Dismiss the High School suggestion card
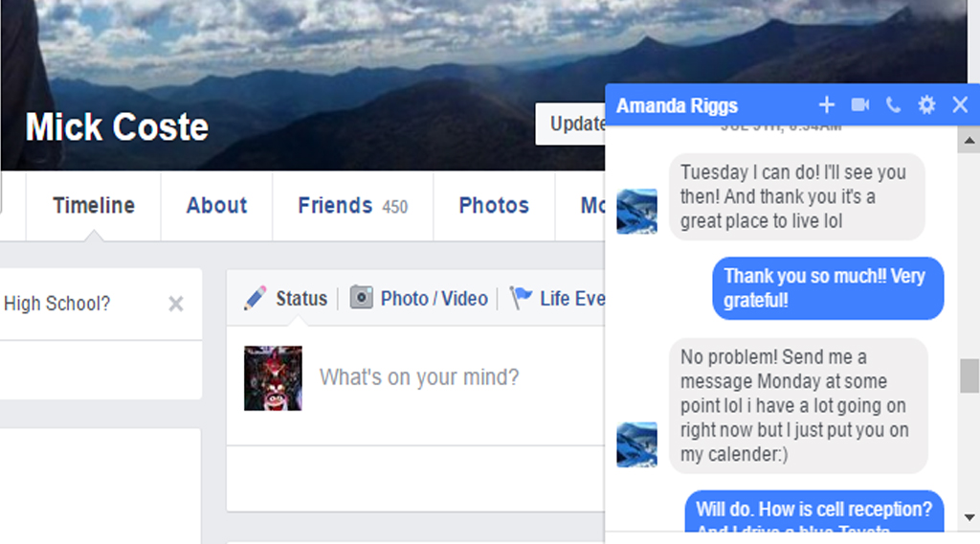Viewport: 980px width, 544px height. 176,304
